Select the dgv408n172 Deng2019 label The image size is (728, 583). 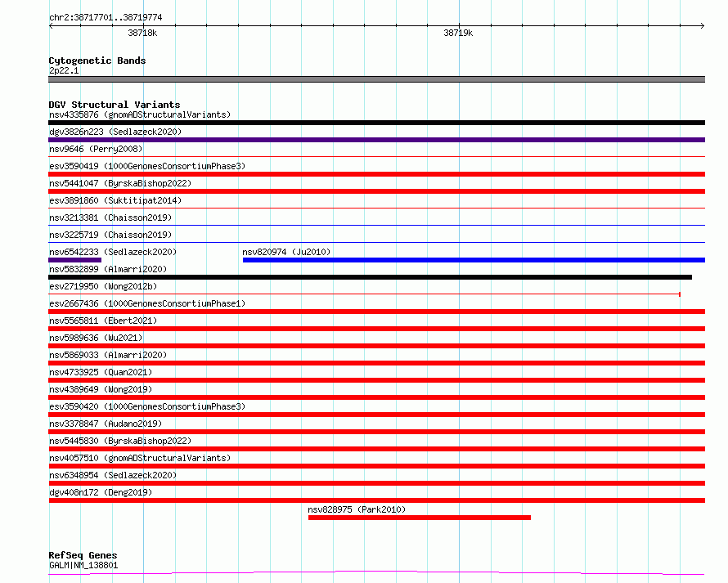[101, 492]
